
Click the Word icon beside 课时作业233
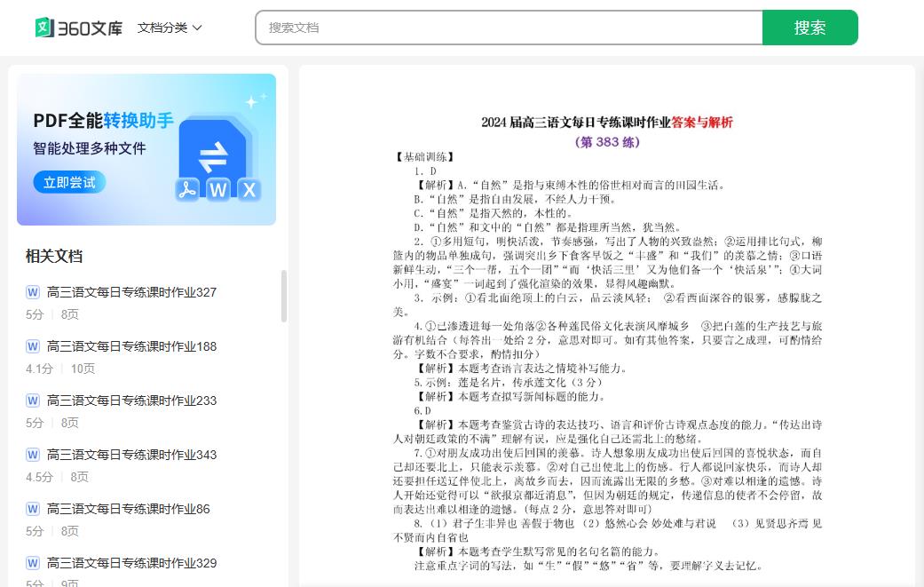(33, 401)
